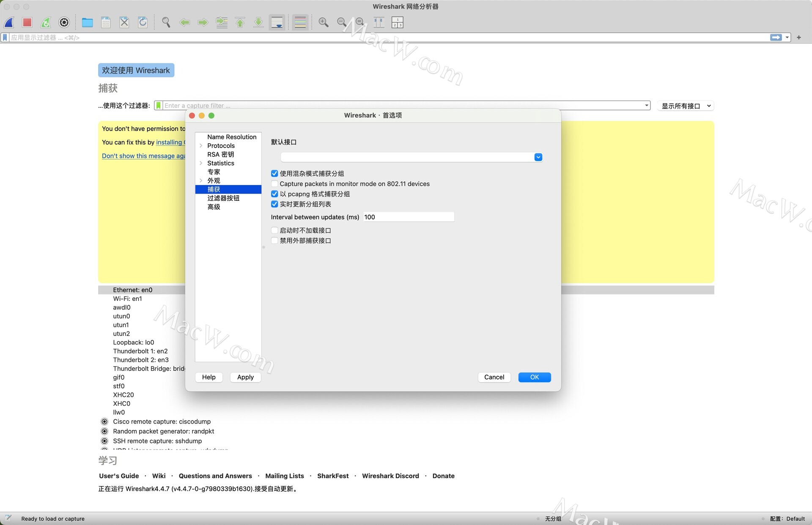Open Questions and Answers link
The image size is (812, 525).
pos(215,476)
